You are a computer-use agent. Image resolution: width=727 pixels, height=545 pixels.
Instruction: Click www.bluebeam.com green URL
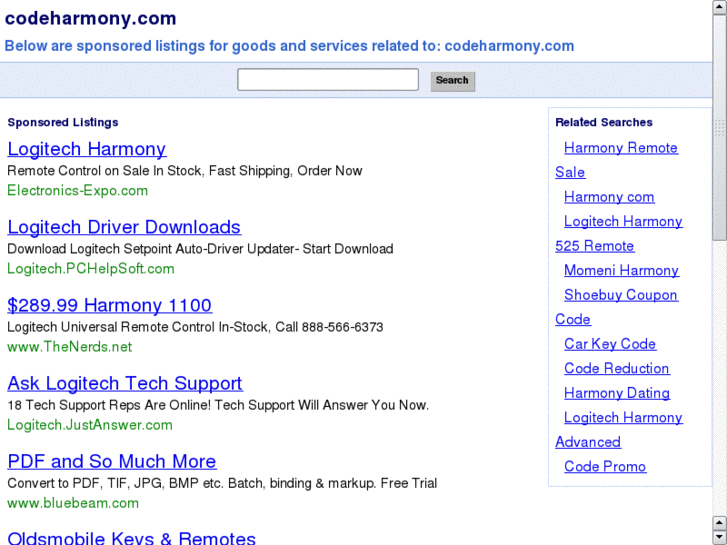click(73, 503)
